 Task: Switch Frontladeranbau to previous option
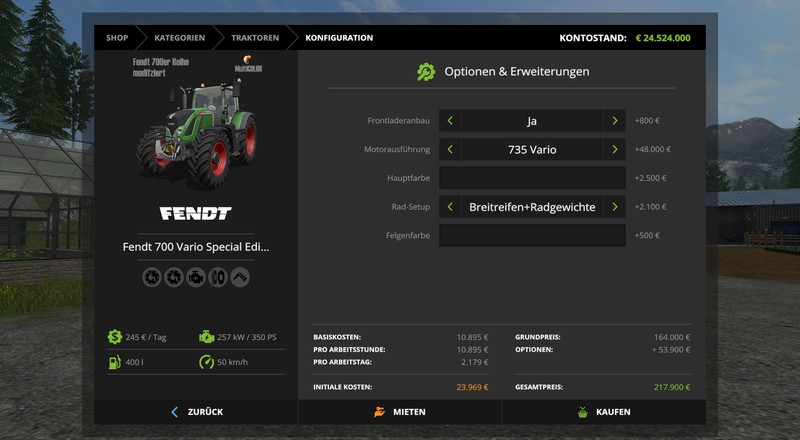point(451,121)
